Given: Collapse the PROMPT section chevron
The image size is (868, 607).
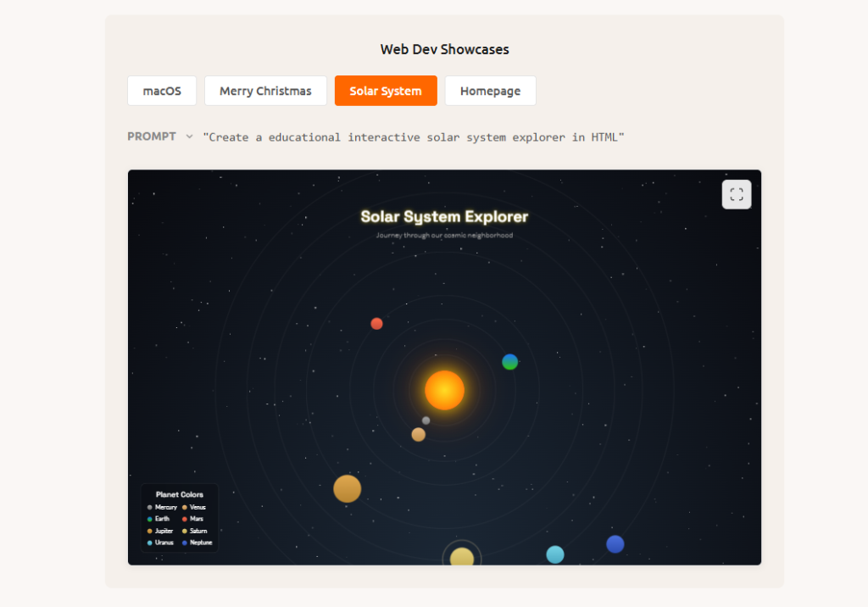Looking at the screenshot, I should [189, 136].
